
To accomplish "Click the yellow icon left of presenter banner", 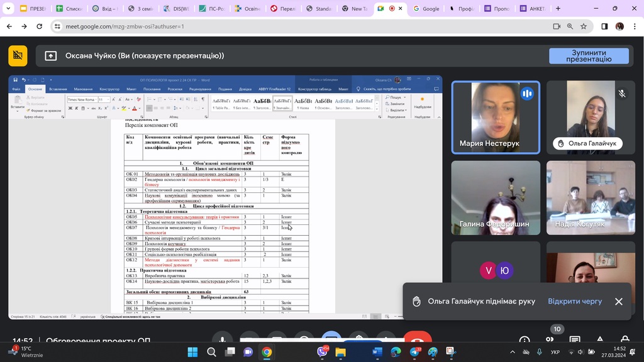I will pos(18,56).
